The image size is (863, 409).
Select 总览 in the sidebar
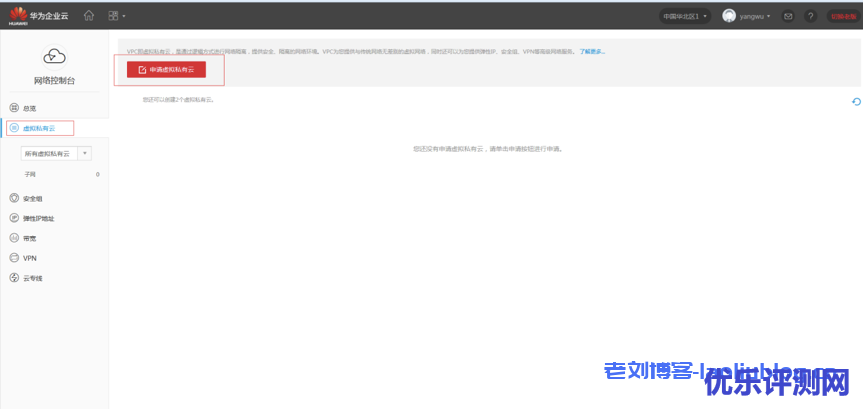pos(30,108)
